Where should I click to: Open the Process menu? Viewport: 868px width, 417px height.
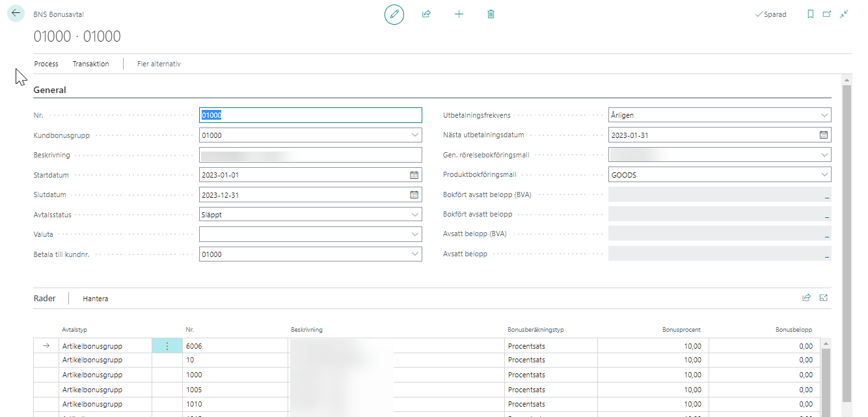(x=46, y=64)
